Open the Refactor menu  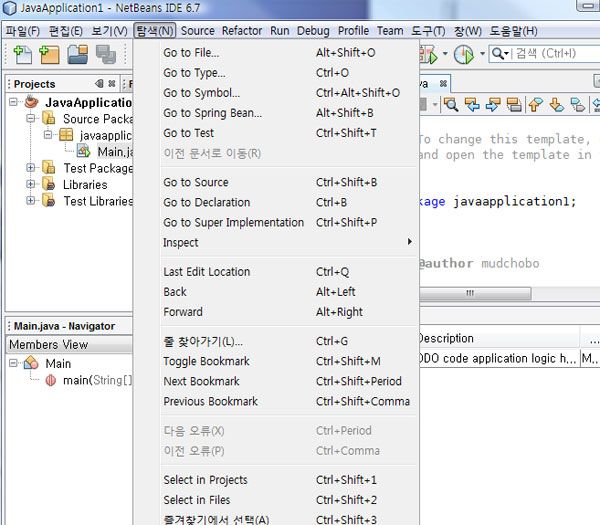click(242, 31)
